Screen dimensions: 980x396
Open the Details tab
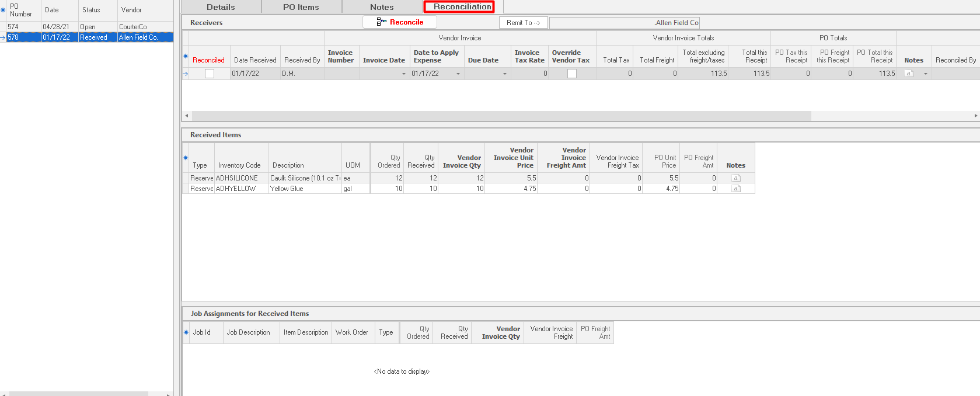click(x=221, y=7)
